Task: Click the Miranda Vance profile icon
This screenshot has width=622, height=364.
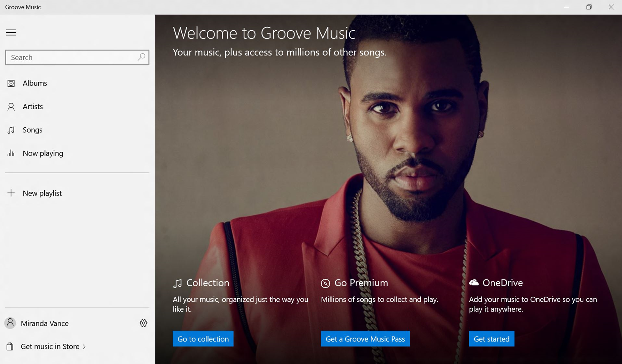Action: point(10,323)
